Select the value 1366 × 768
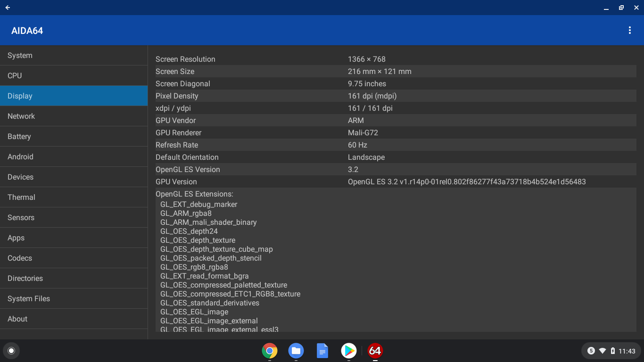 pyautogui.click(x=367, y=59)
